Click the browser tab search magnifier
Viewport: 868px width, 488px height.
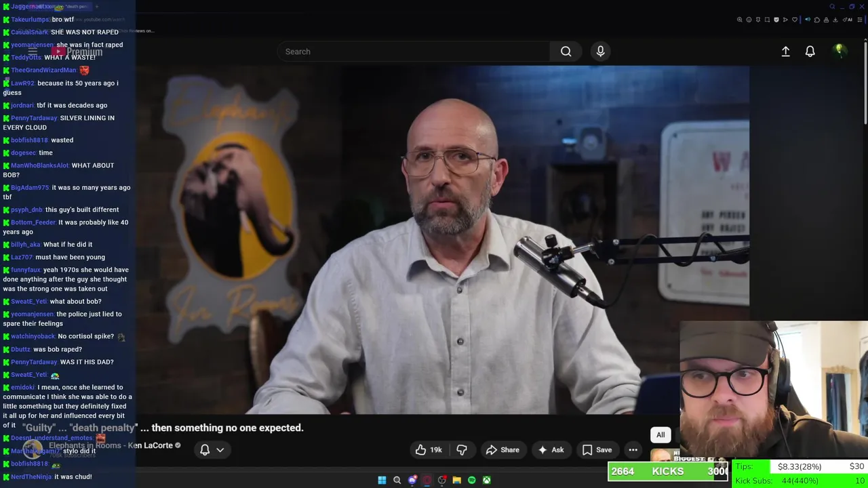tap(832, 7)
